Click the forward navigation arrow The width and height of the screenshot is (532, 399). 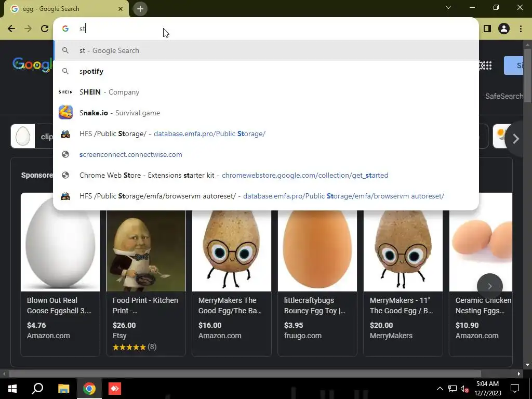[28, 29]
